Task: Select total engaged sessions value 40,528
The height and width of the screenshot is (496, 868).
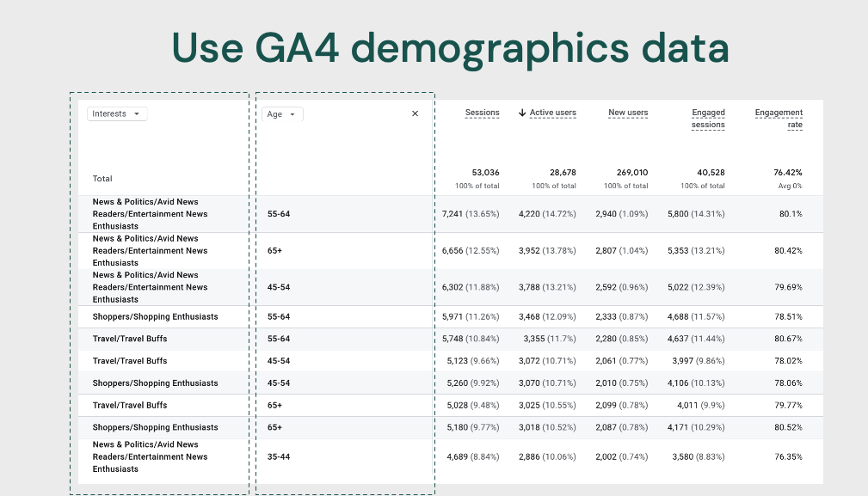Action: tap(711, 173)
